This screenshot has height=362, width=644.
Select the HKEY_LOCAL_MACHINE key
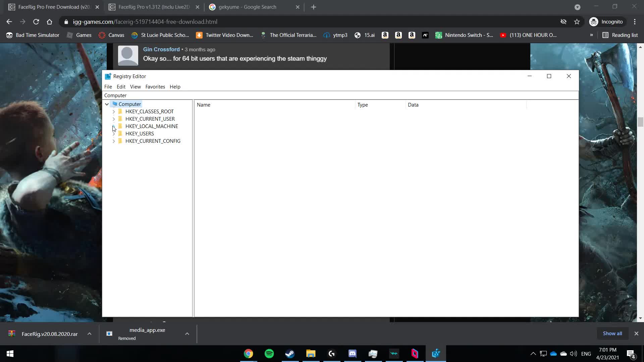pyautogui.click(x=152, y=126)
